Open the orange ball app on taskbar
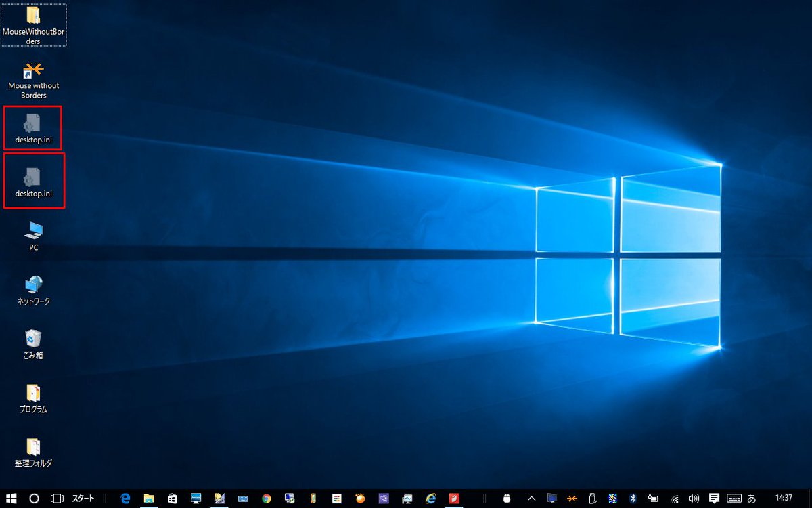The height and width of the screenshot is (508, 812). click(x=360, y=498)
